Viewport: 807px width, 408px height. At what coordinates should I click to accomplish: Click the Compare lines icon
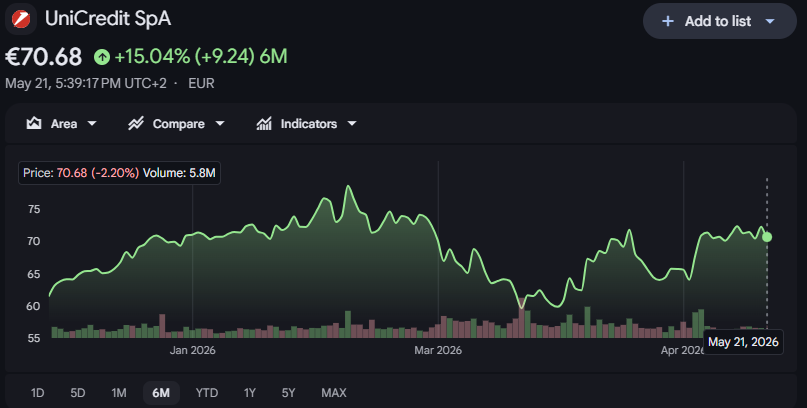tap(136, 123)
